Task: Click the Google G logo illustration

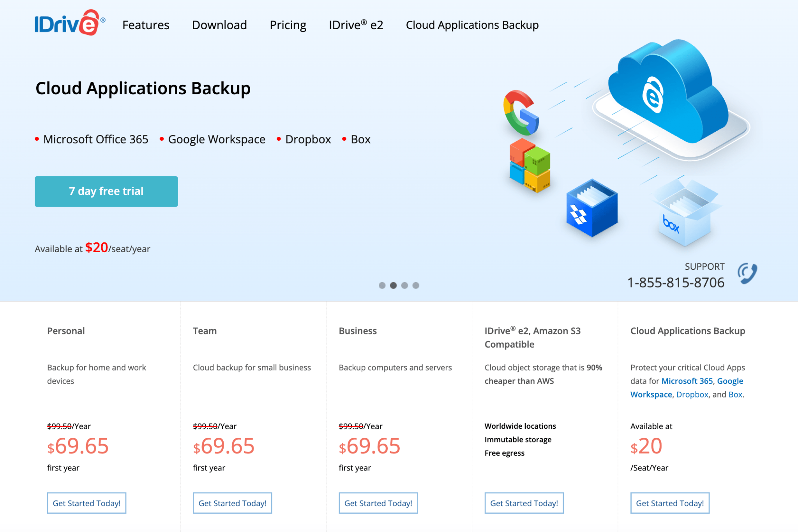Action: (521, 113)
